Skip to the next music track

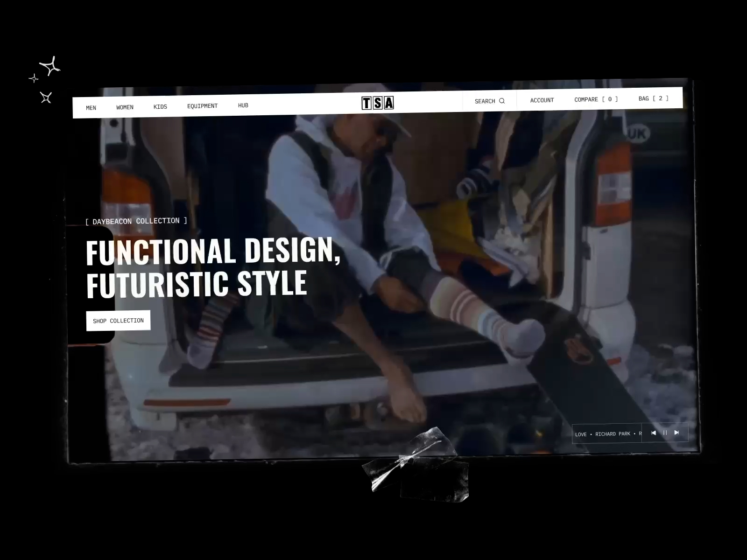click(x=677, y=433)
